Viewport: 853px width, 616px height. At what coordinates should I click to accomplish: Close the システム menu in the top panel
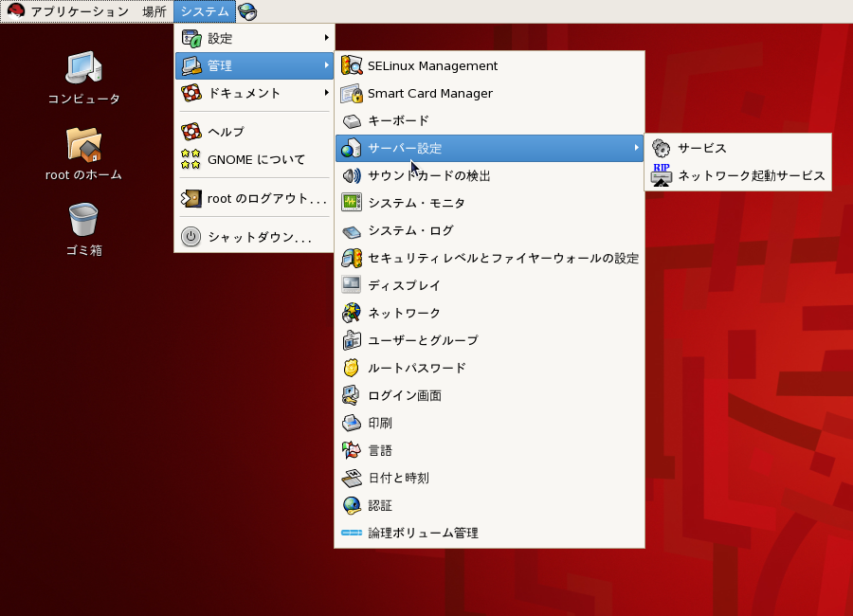tap(205, 11)
